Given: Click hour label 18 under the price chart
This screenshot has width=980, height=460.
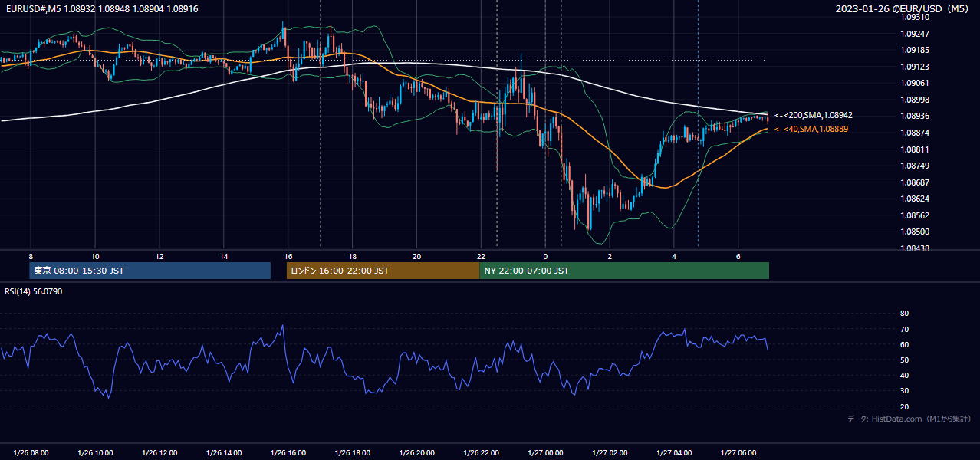Looking at the screenshot, I should 352,256.
